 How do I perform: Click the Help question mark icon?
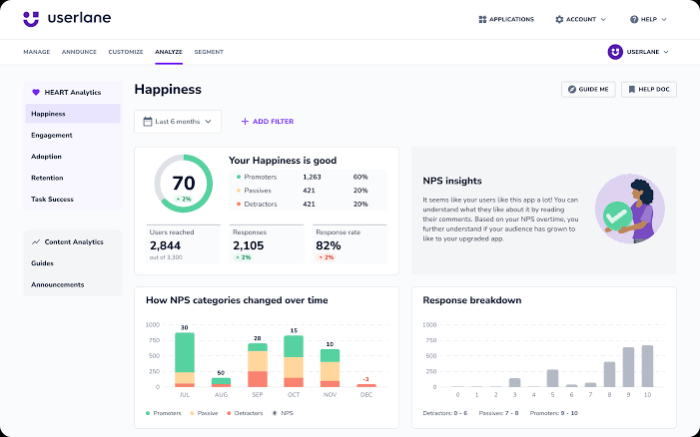[634, 19]
